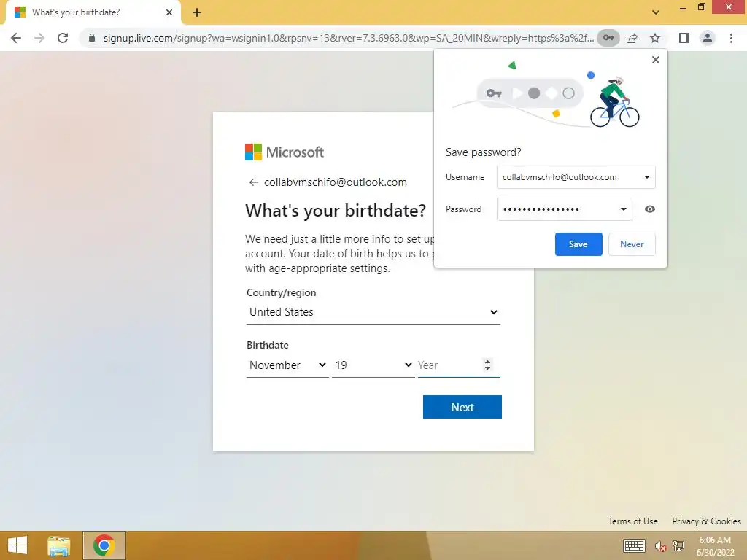Open File Explorer from the taskbar
The height and width of the screenshot is (560, 747).
pyautogui.click(x=58, y=545)
